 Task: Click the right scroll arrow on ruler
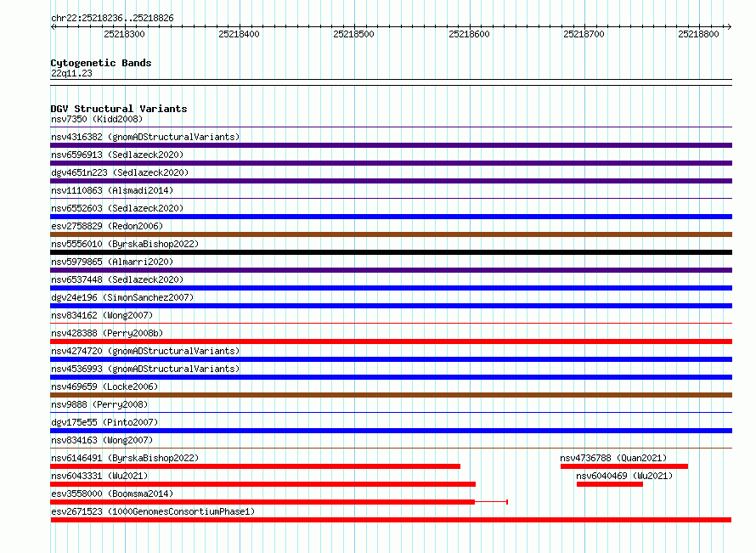pos(729,27)
